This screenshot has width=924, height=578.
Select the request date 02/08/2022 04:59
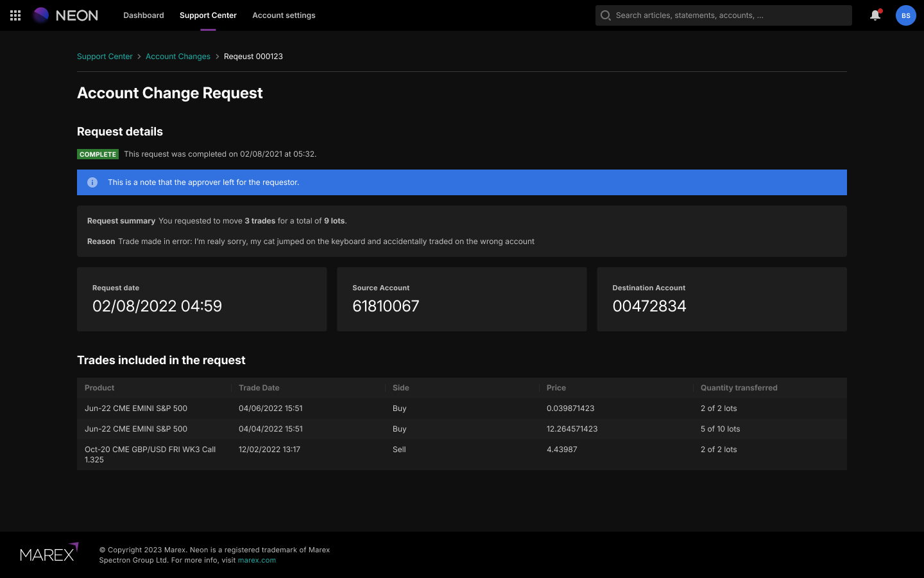[x=157, y=306]
